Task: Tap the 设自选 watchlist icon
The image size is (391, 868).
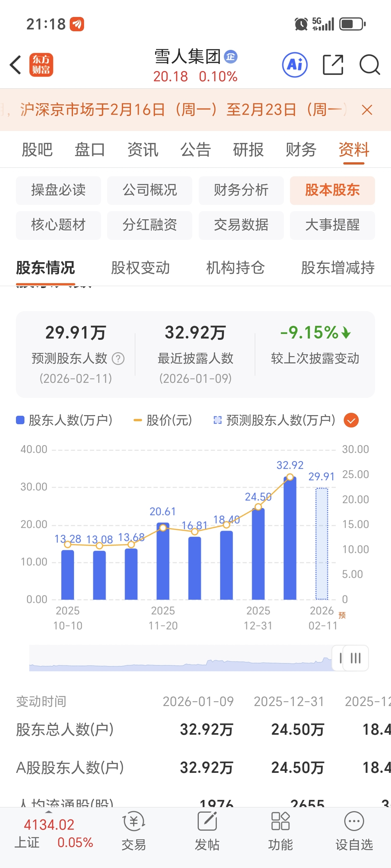Action: click(x=354, y=830)
